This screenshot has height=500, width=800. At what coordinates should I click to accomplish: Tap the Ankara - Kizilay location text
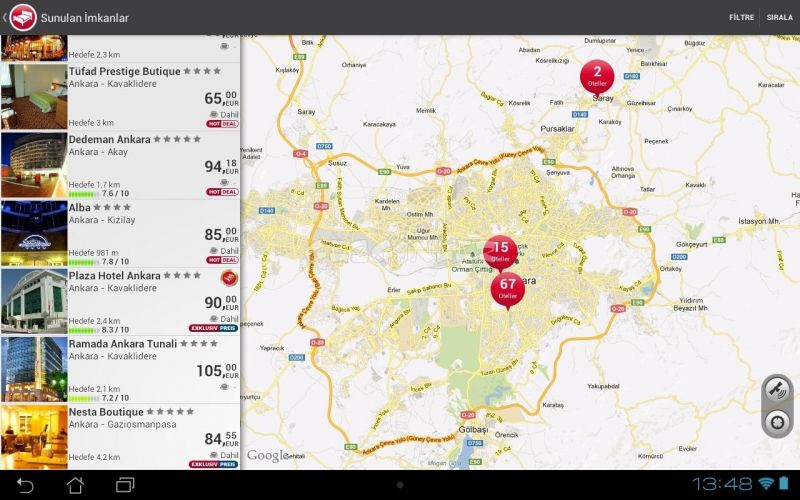click(102, 220)
